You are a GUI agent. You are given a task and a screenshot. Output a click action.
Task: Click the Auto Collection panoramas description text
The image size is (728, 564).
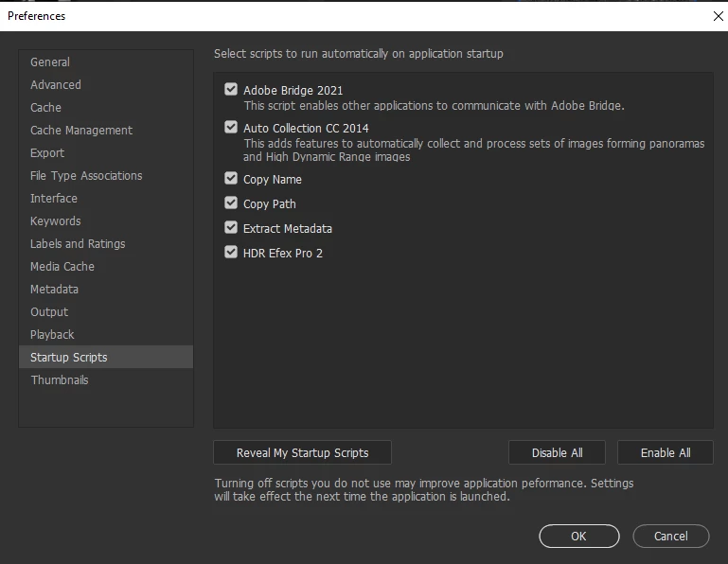pos(473,150)
